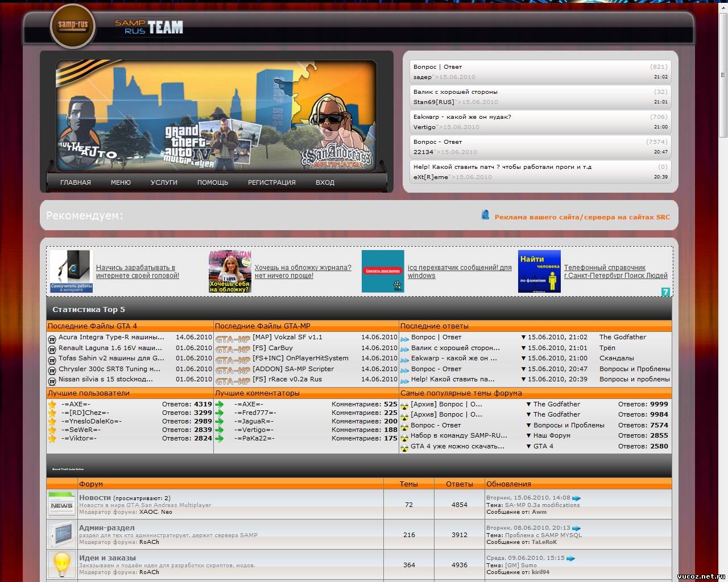Click the blue arrow beside 'Вопрос | Ответ' reply

pos(404,339)
